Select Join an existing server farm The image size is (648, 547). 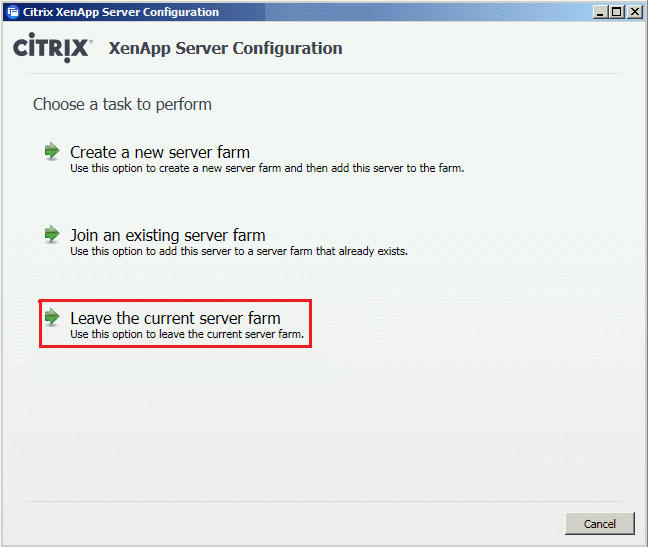coord(168,235)
